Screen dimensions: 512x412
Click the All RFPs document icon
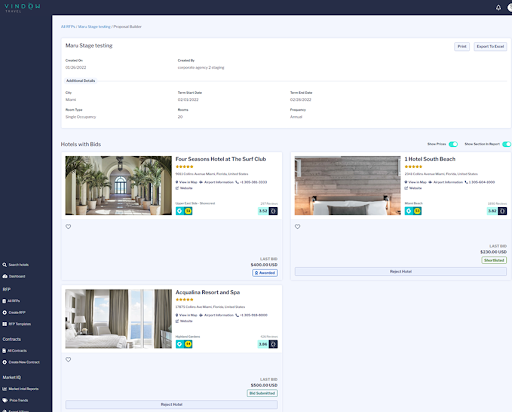[x=4, y=301]
